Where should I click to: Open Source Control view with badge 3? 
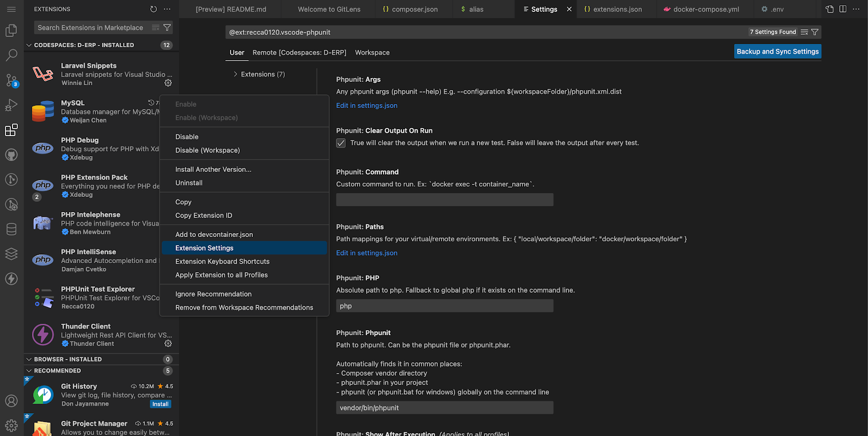(x=11, y=80)
